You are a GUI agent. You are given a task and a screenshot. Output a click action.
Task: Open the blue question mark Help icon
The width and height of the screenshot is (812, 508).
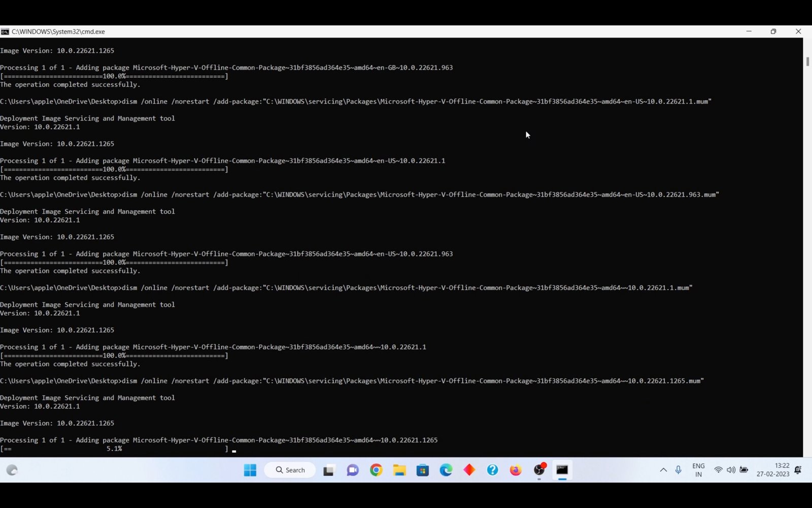click(x=492, y=470)
